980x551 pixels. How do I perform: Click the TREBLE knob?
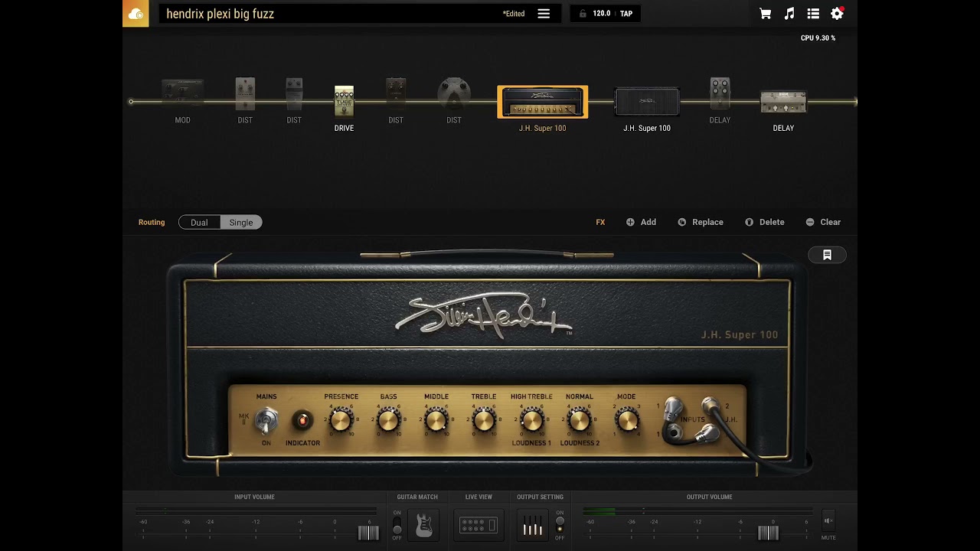pos(484,420)
